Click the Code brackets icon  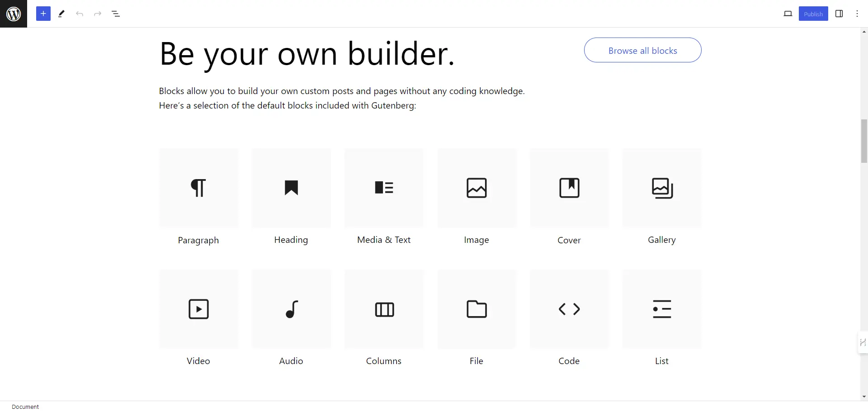point(569,309)
